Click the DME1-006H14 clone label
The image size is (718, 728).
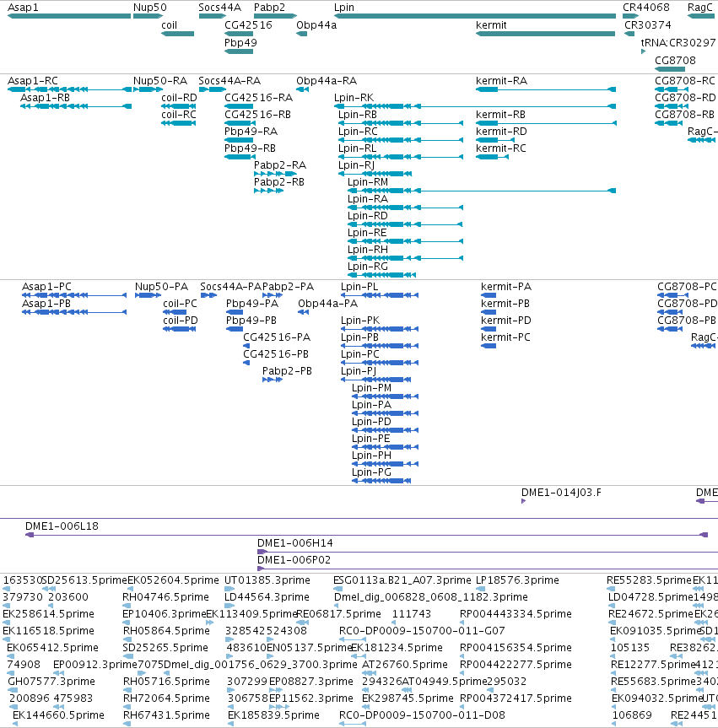click(x=295, y=543)
